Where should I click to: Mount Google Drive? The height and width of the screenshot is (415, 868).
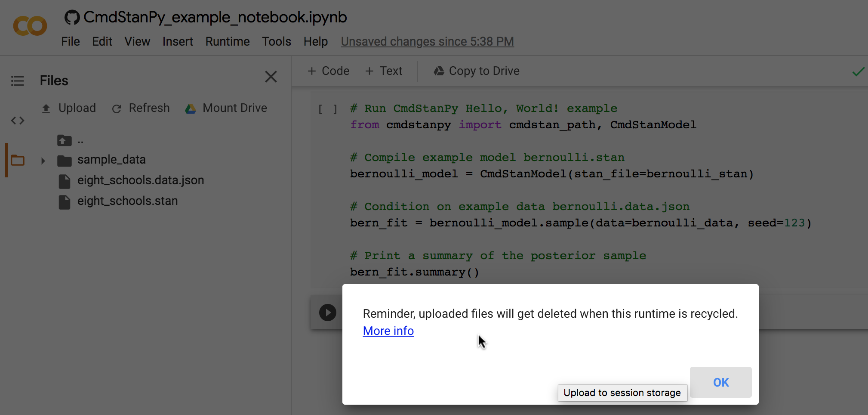(x=226, y=108)
